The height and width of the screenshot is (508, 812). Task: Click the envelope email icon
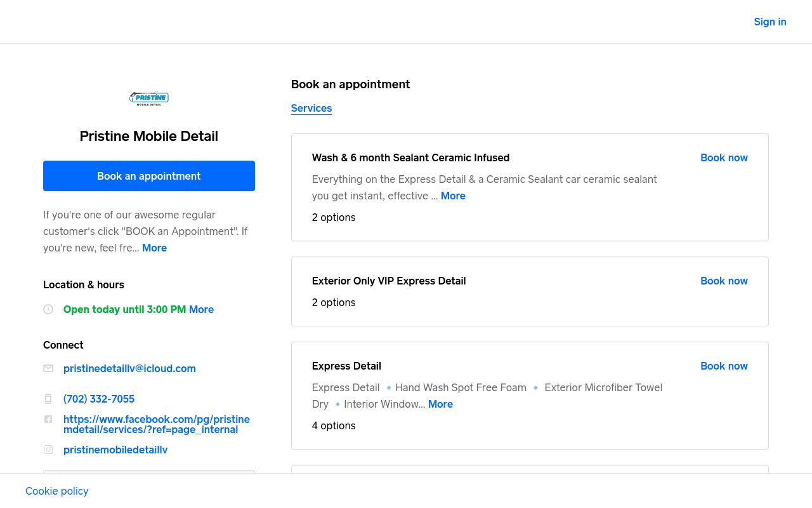pyautogui.click(x=48, y=368)
